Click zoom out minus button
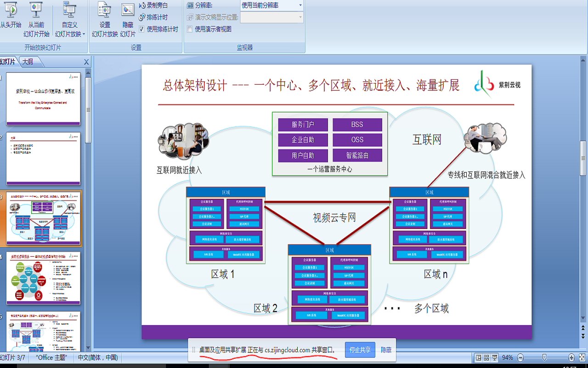The height and width of the screenshot is (368, 588). point(520,357)
